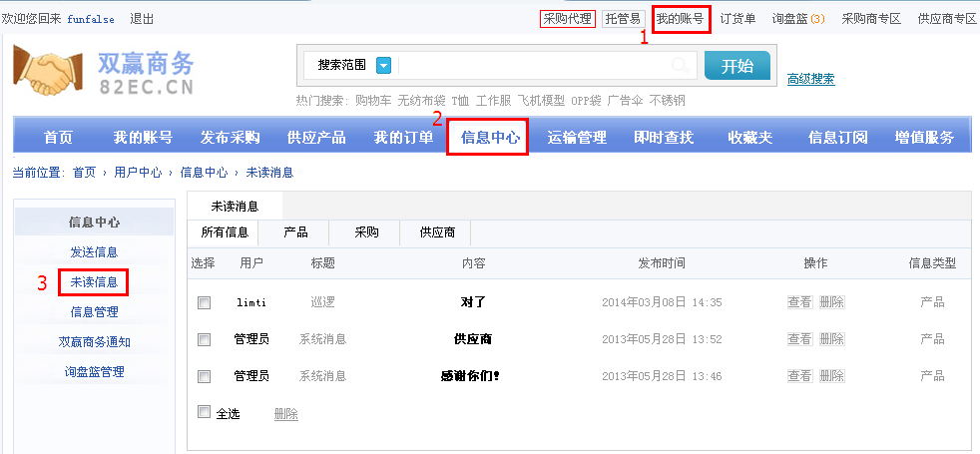Tick the checkbox for limti's message
This screenshot has width=980, height=454.
205,302
